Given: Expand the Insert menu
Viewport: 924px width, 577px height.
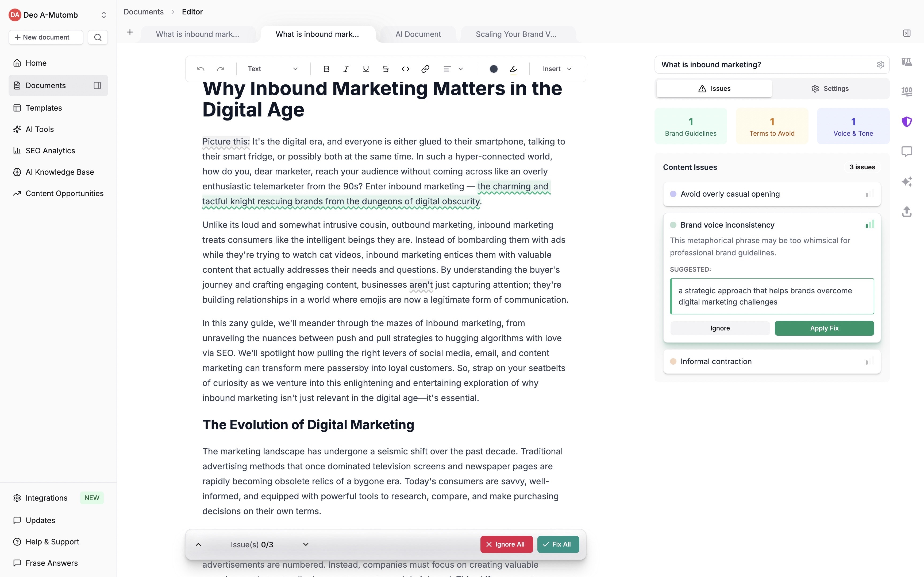Looking at the screenshot, I should click(x=556, y=69).
